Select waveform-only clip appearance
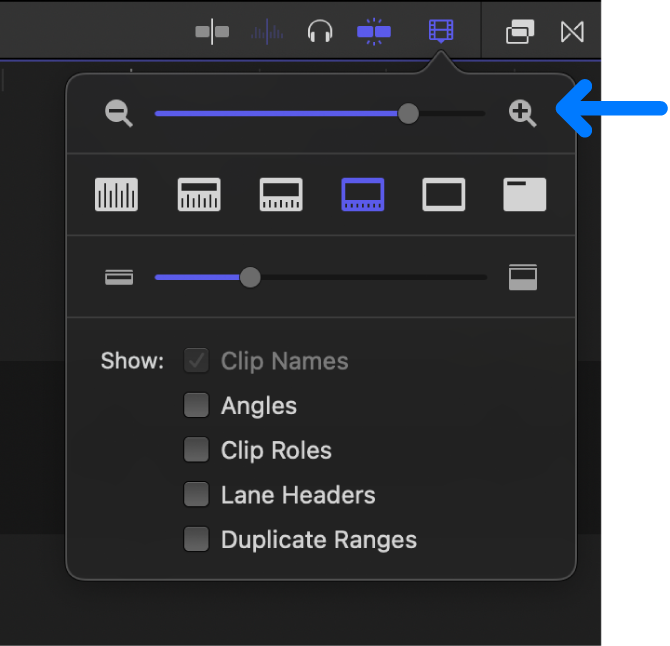The image size is (670, 646). [116, 194]
